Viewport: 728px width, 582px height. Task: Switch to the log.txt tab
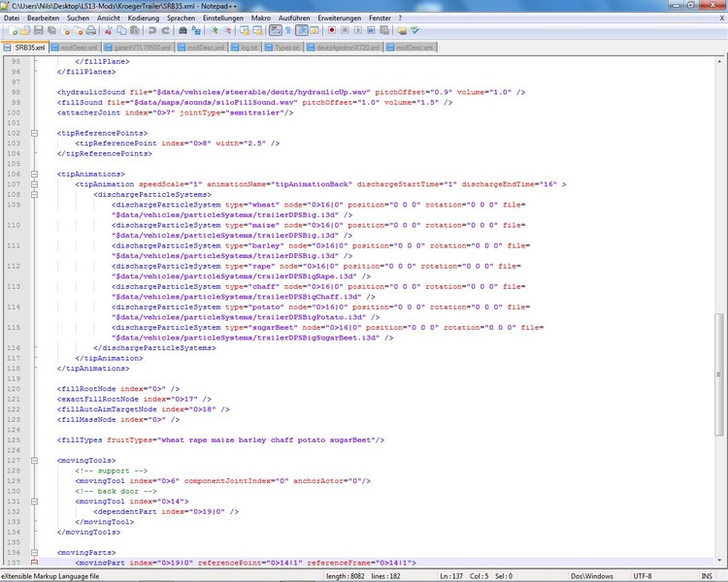(245, 48)
